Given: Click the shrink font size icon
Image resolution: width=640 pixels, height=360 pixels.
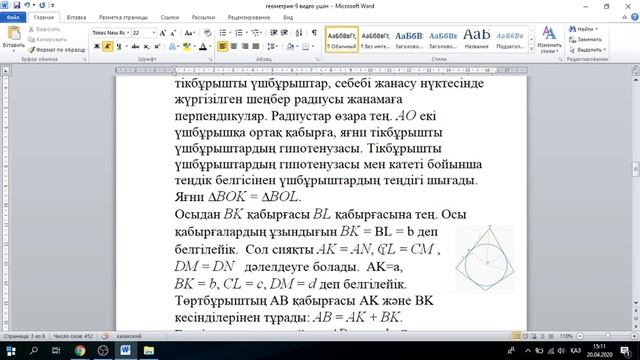Looking at the screenshot, I should 173,33.
